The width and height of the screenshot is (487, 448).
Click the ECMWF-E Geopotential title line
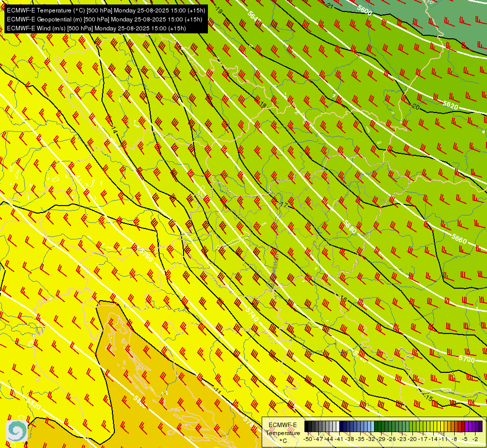104,19
